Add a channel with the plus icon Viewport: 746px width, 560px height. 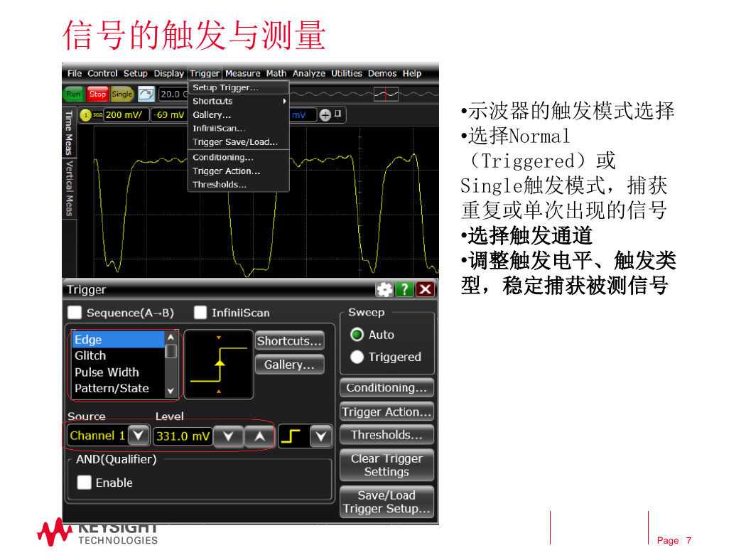(325, 114)
